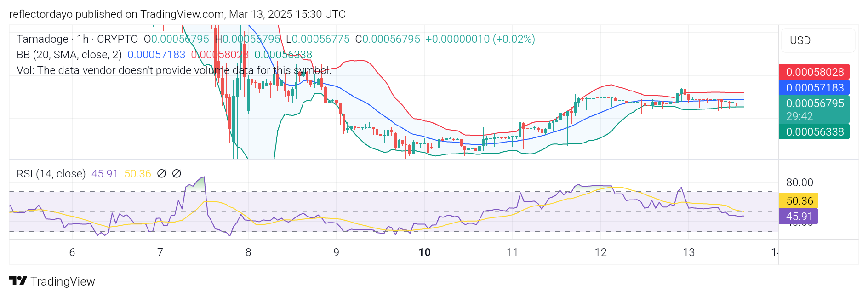The width and height of the screenshot is (868, 297).
Task: Click the first RSI empty-value symbol
Action: (x=161, y=174)
